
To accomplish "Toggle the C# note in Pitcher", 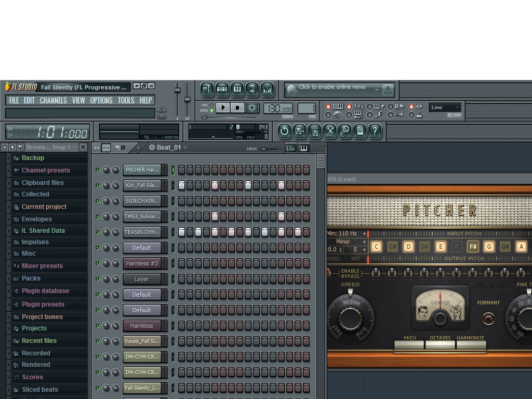I will point(392,247).
